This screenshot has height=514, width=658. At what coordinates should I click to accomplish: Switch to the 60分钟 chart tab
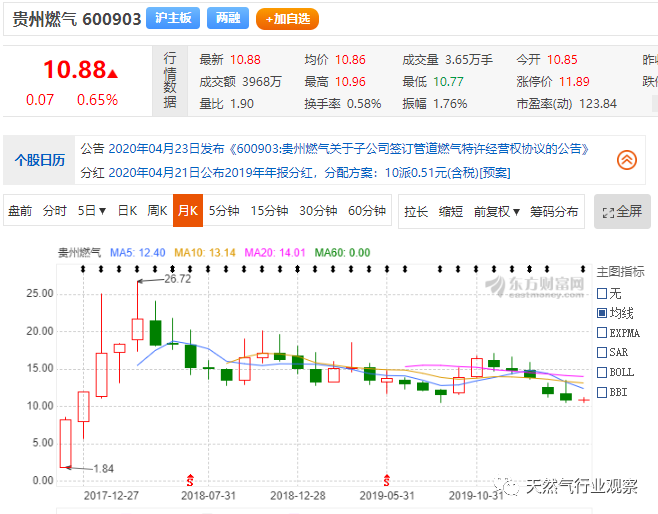point(366,211)
